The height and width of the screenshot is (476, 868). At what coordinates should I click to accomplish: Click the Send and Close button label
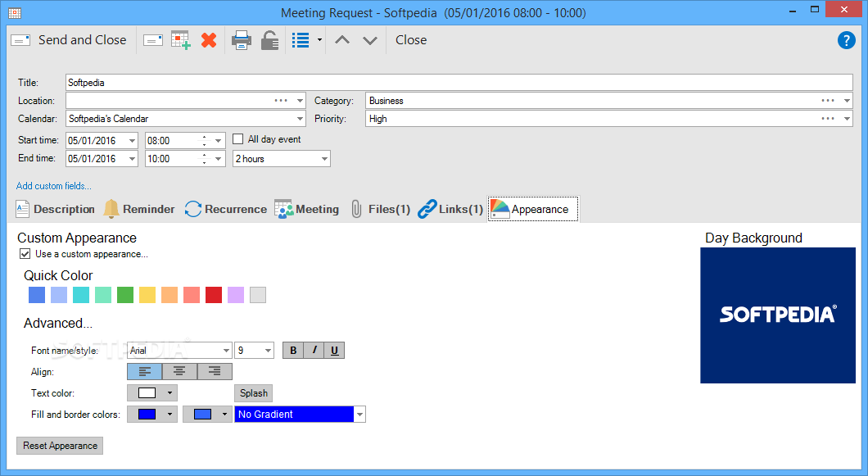point(82,40)
